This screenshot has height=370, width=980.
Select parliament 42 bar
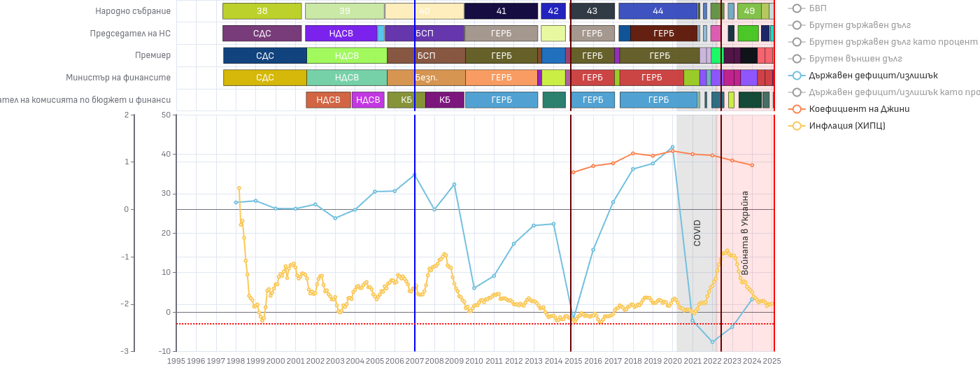point(553,11)
